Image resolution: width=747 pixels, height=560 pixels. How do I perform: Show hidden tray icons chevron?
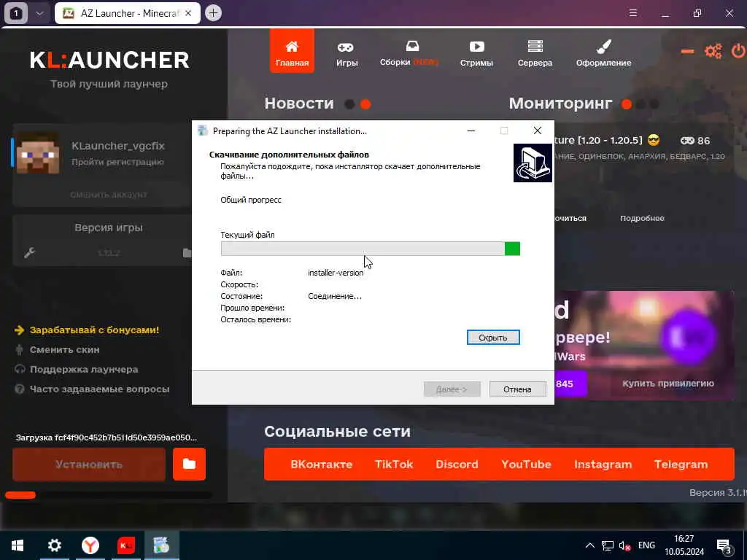click(589, 545)
